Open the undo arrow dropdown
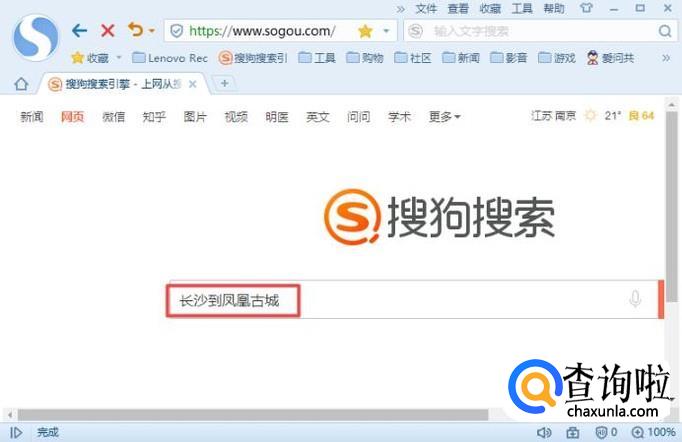682x442 pixels. click(151, 31)
